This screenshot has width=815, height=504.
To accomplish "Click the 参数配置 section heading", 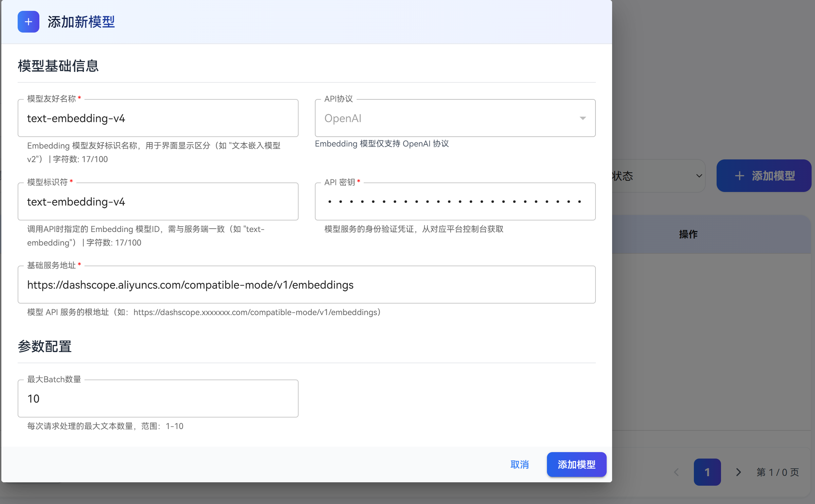I will click(x=44, y=346).
